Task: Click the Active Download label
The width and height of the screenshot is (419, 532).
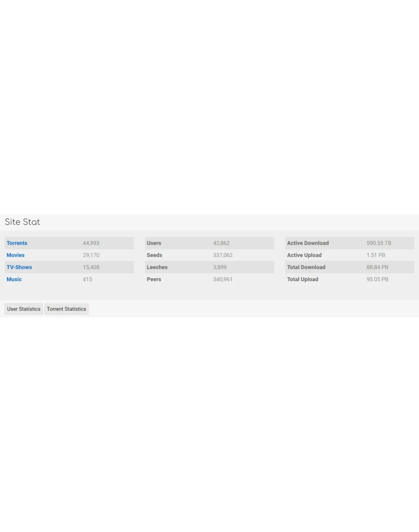Action: click(308, 243)
